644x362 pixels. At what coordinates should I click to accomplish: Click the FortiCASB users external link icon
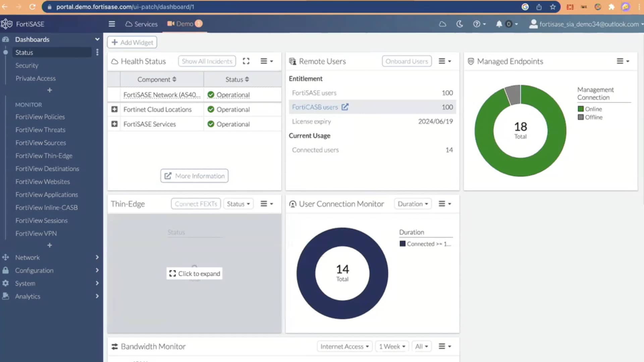click(345, 107)
